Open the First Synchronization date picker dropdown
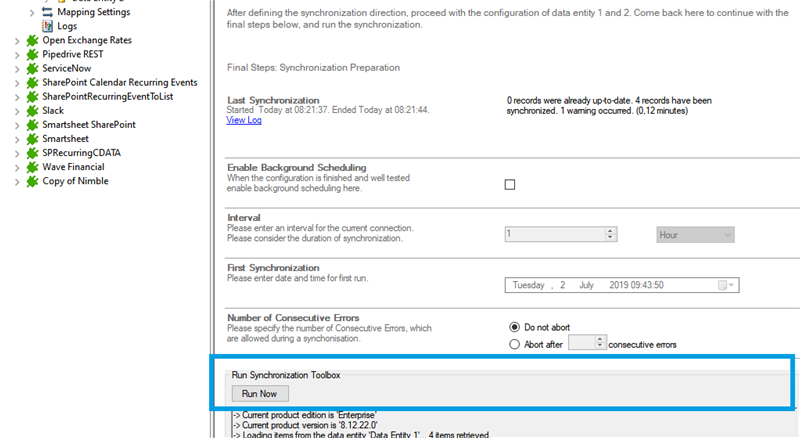Image resolution: width=800 pixels, height=438 pixels. tap(727, 285)
